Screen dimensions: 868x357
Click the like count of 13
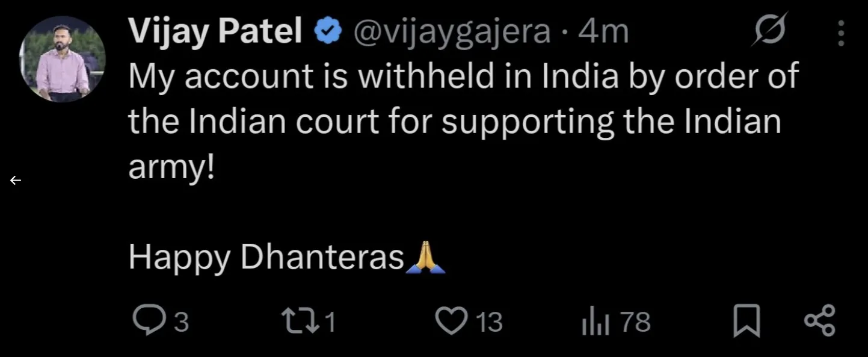489,322
